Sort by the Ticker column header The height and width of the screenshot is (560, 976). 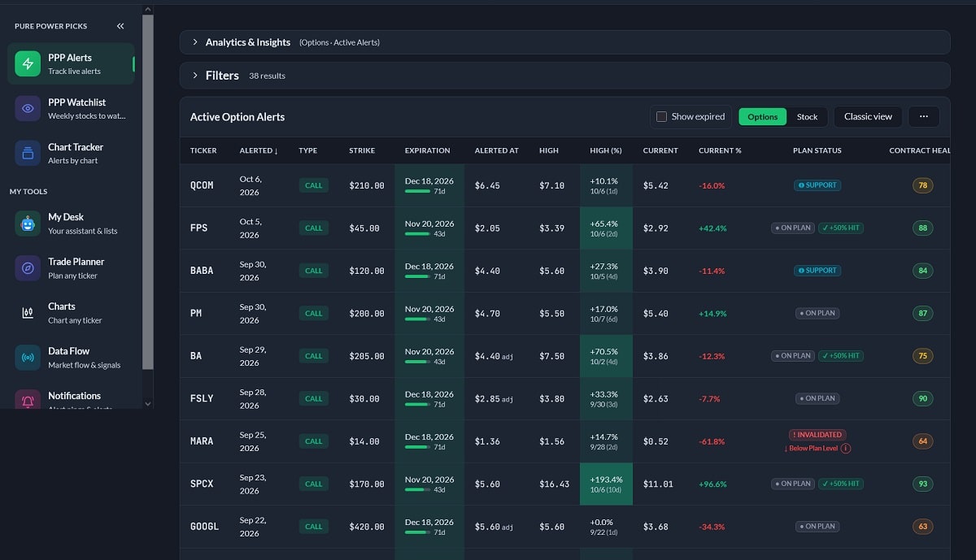203,151
